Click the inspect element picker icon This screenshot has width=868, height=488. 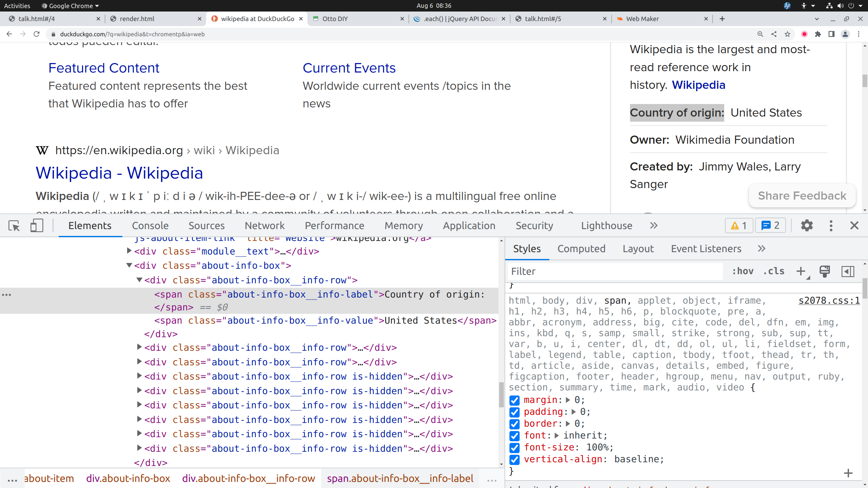pyautogui.click(x=14, y=226)
